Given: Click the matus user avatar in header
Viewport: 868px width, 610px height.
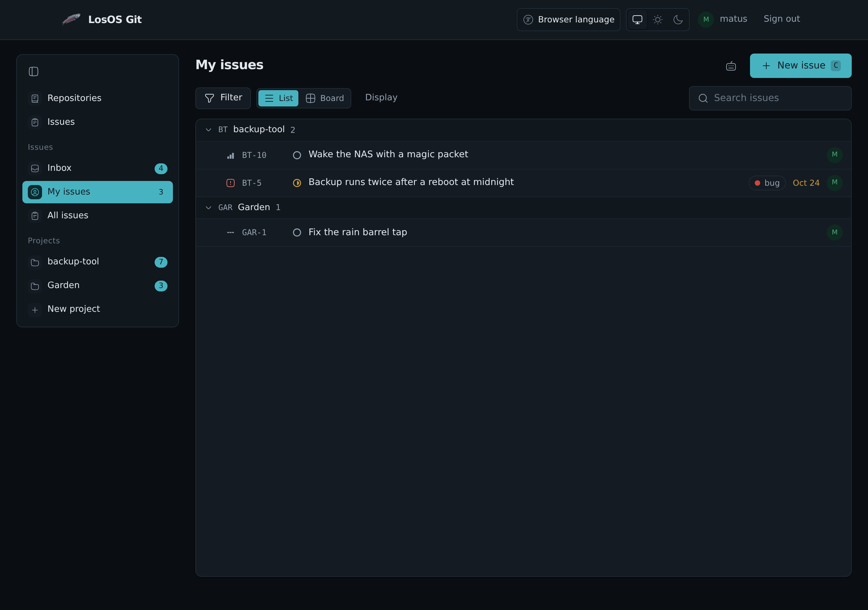Looking at the screenshot, I should [x=706, y=19].
